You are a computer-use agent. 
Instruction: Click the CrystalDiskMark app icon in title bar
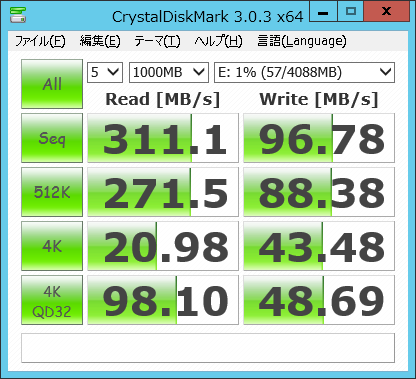[18, 14]
